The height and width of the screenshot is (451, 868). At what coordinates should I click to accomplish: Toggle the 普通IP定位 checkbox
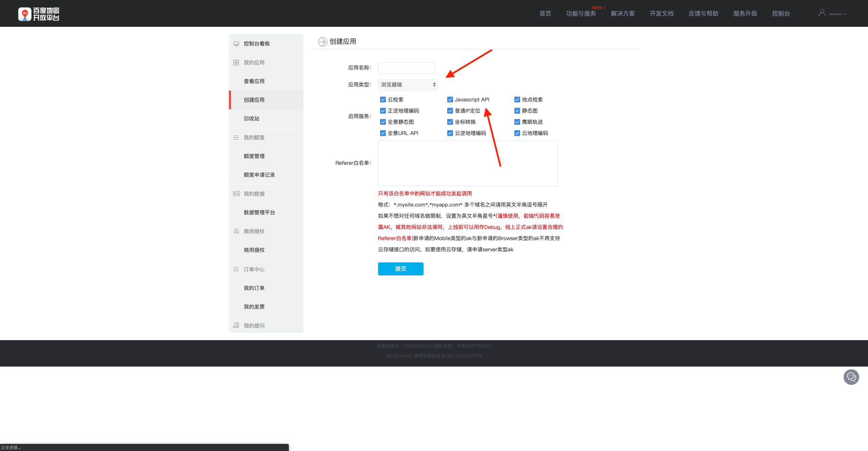tap(450, 111)
